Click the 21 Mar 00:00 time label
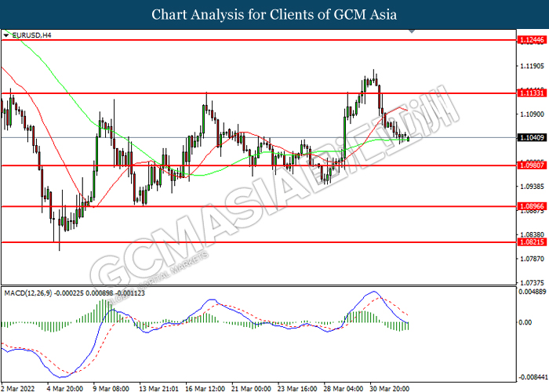549x392 pixels. (x=252, y=389)
